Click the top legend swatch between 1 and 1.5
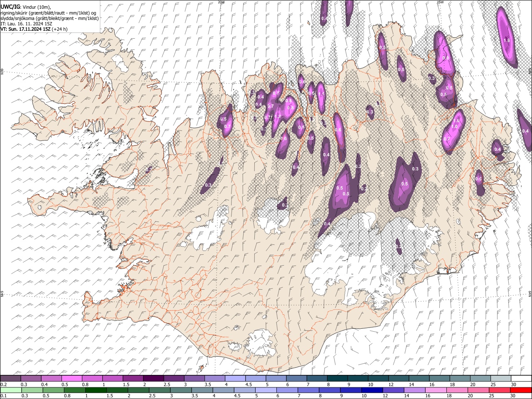532x399 pixels. (x=113, y=379)
